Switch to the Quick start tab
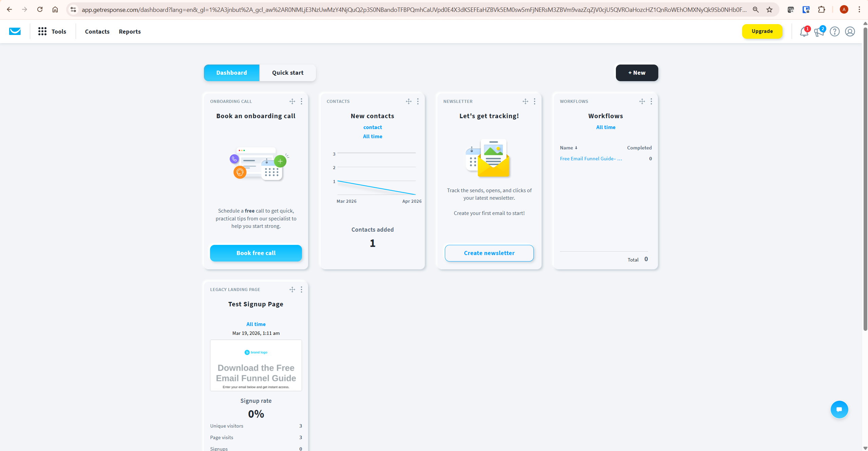 (287, 73)
